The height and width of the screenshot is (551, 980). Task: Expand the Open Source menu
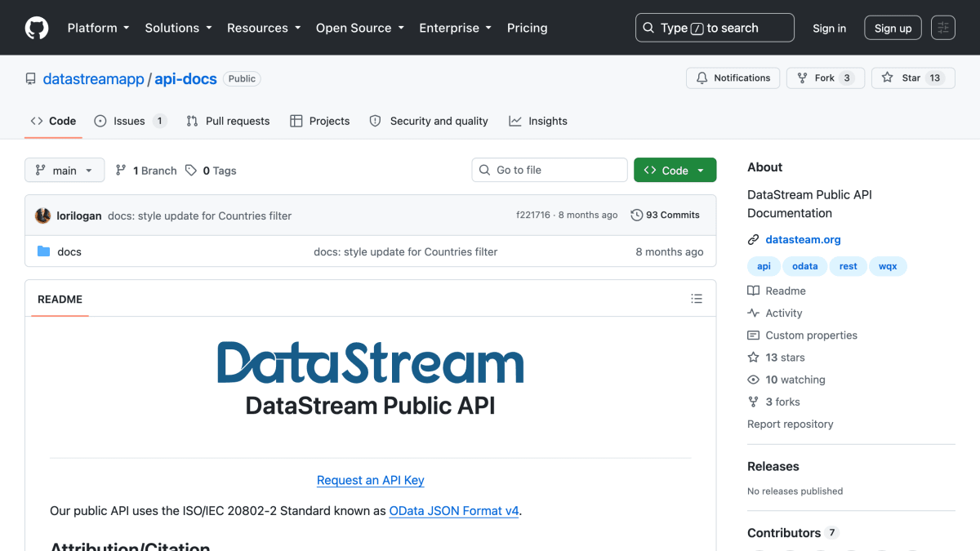(359, 28)
